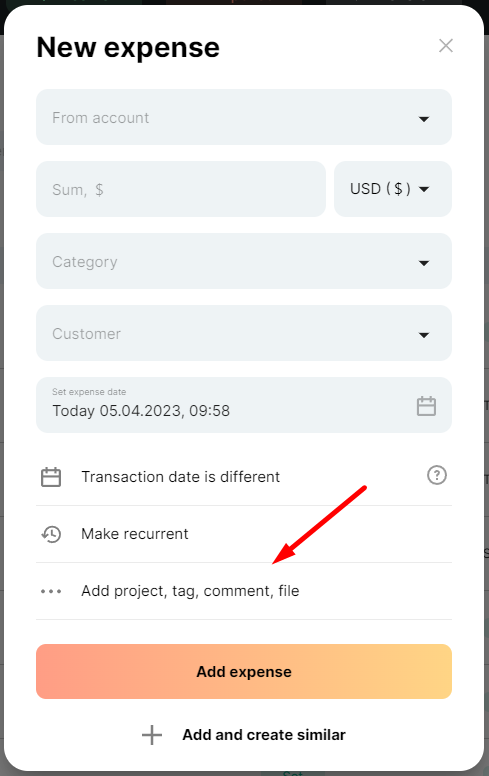The image size is (489, 776).
Task: Click the three dots more icon
Action: tap(51, 591)
